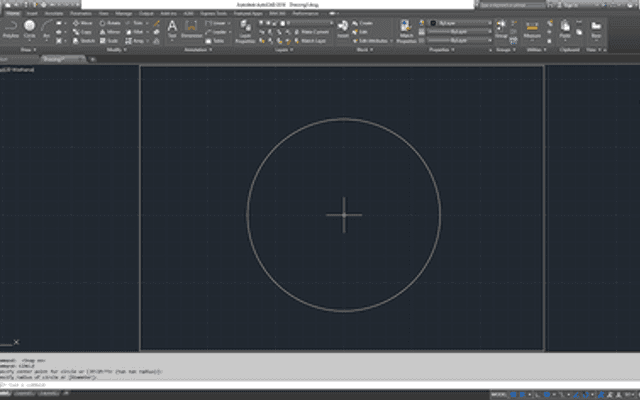Screen dimensions: 640x400
Task: Open the Annotate ribbon tab
Action: [x=54, y=13]
